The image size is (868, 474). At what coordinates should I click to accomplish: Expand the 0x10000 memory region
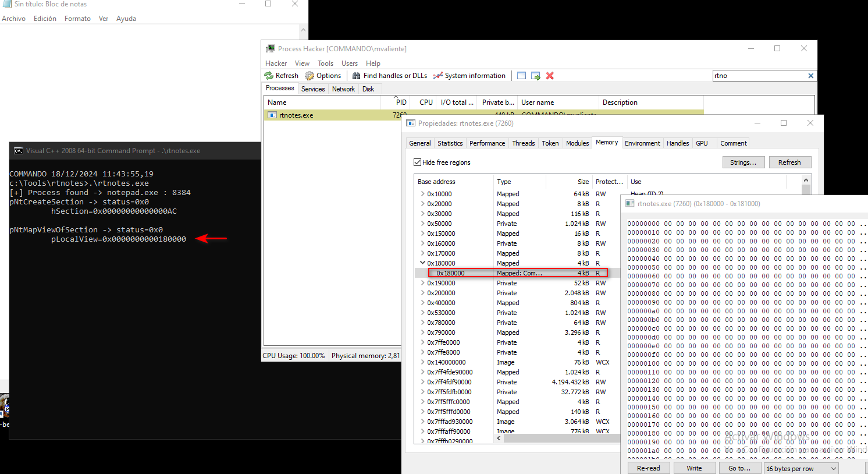pyautogui.click(x=422, y=194)
